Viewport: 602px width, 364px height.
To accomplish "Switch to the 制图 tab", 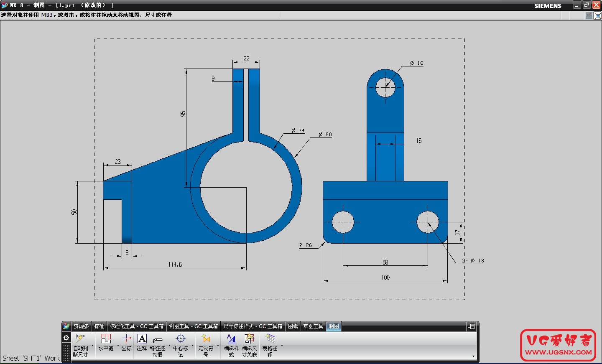I will tap(334, 326).
